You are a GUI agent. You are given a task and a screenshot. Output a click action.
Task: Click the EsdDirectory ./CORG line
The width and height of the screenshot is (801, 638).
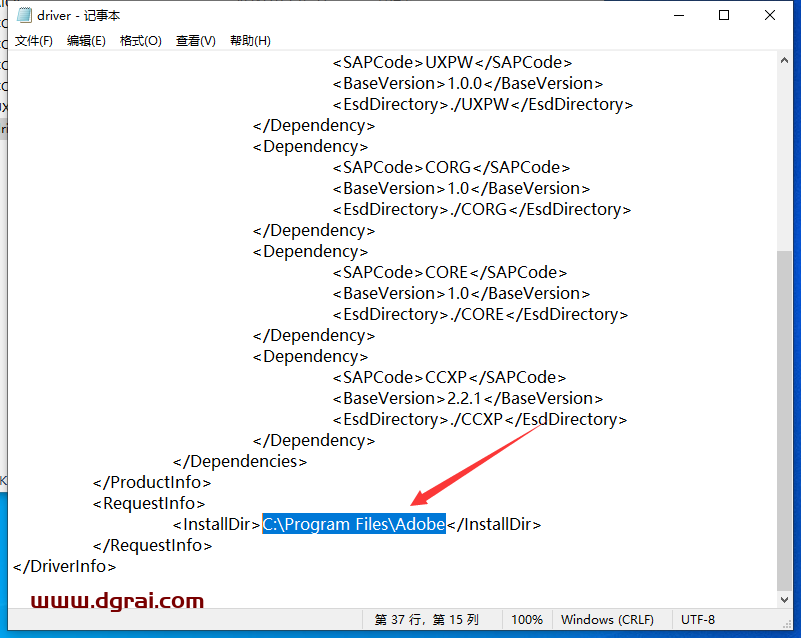click(x=482, y=209)
